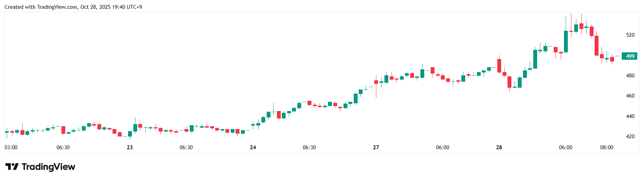Click the 520 price axis label
Screen dimensions: 644x180
coord(630,35)
